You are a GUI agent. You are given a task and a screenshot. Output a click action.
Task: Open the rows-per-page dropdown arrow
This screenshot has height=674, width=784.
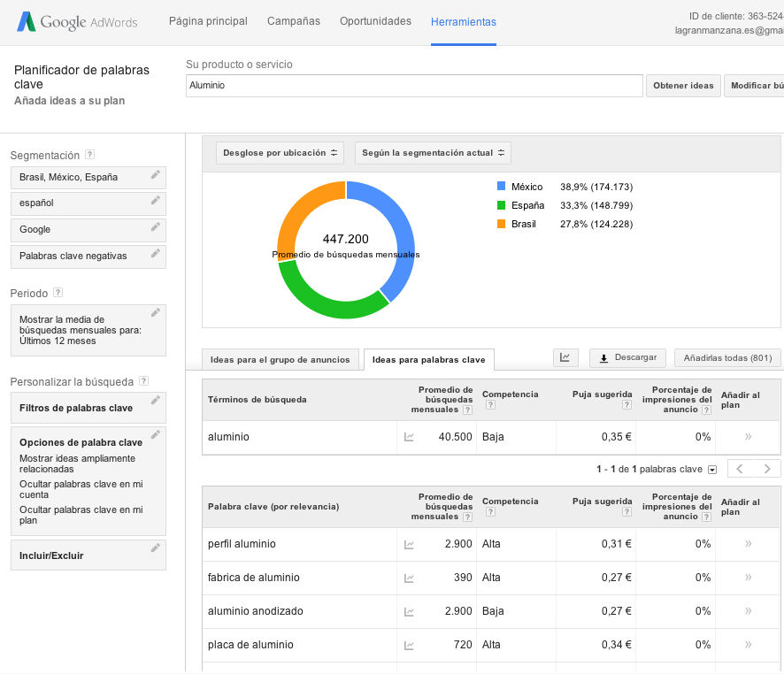(712, 470)
